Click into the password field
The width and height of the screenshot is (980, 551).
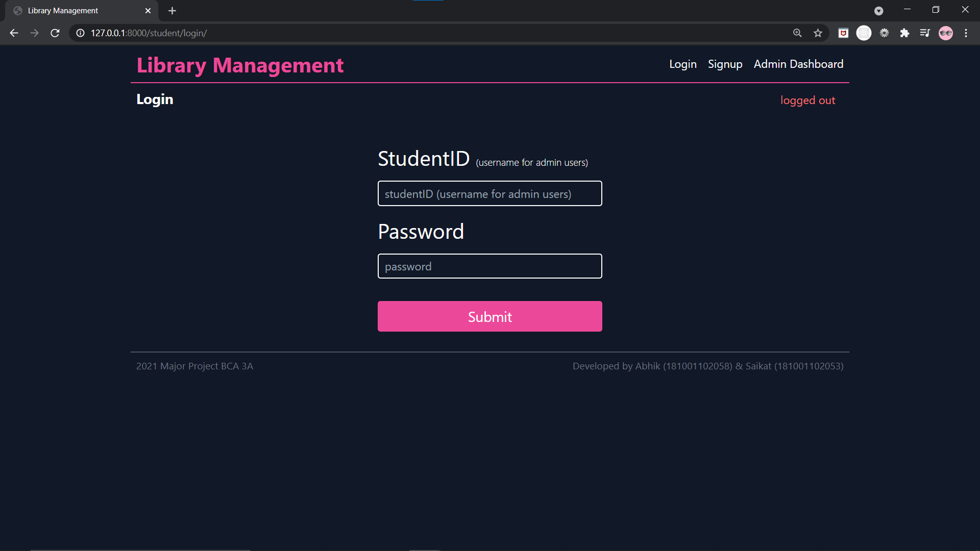(x=489, y=266)
